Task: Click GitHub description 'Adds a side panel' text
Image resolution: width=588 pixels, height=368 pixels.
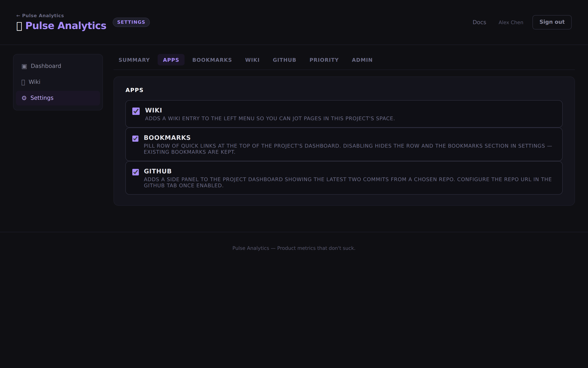Action: (348, 183)
